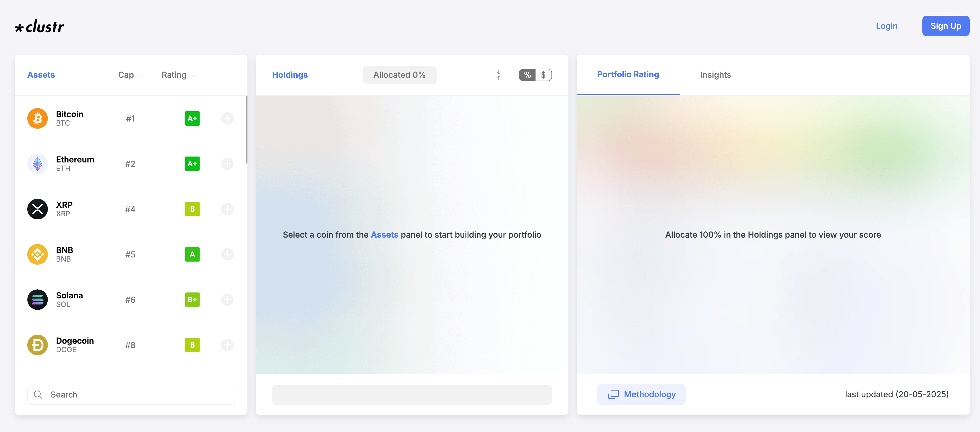The width and height of the screenshot is (980, 432).
Task: Open the Portfolio Rating tab
Action: coord(628,75)
